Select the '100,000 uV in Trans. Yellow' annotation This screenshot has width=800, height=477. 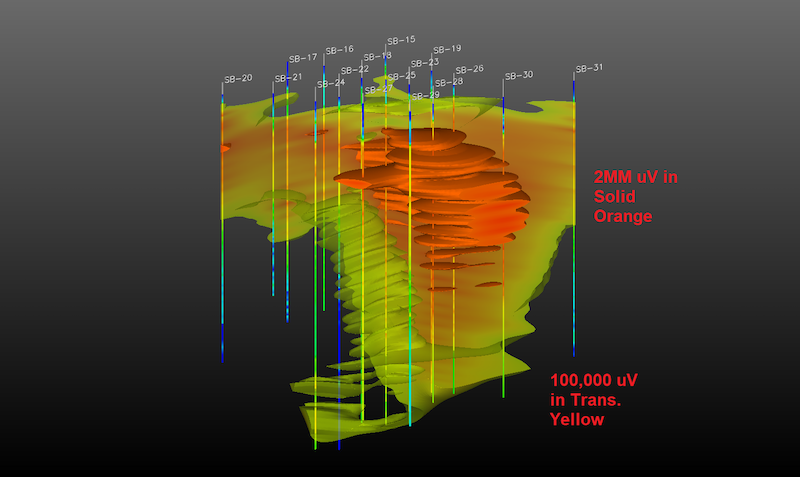tap(594, 400)
